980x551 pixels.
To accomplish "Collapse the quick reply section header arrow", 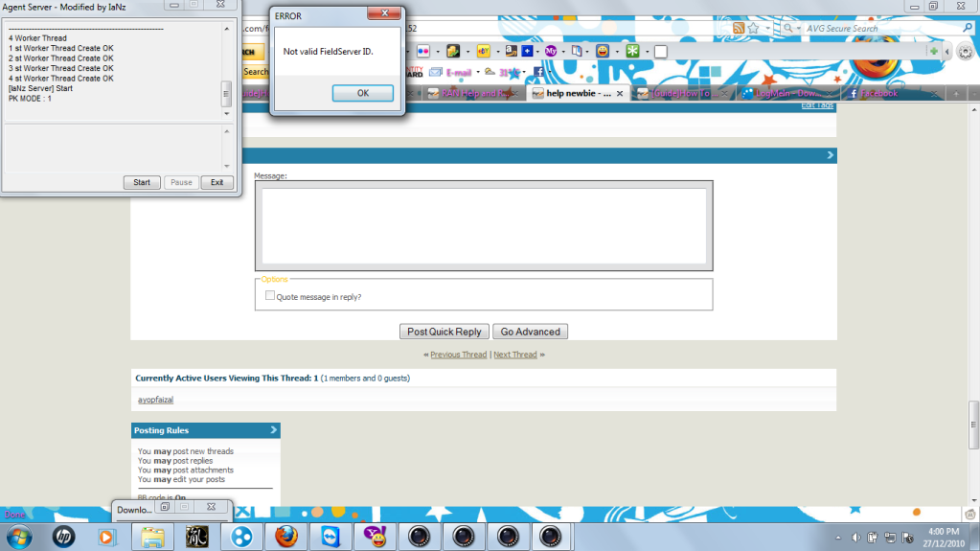I will (830, 155).
